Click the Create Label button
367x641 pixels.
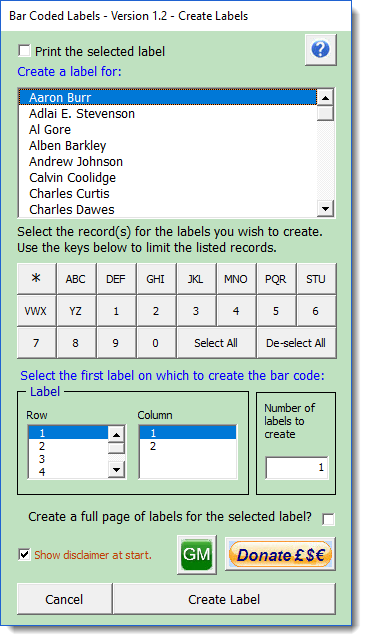224,599
